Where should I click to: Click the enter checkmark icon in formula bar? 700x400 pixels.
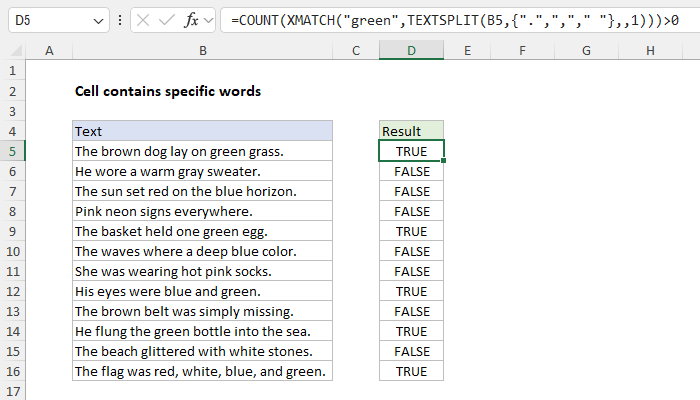tap(167, 20)
